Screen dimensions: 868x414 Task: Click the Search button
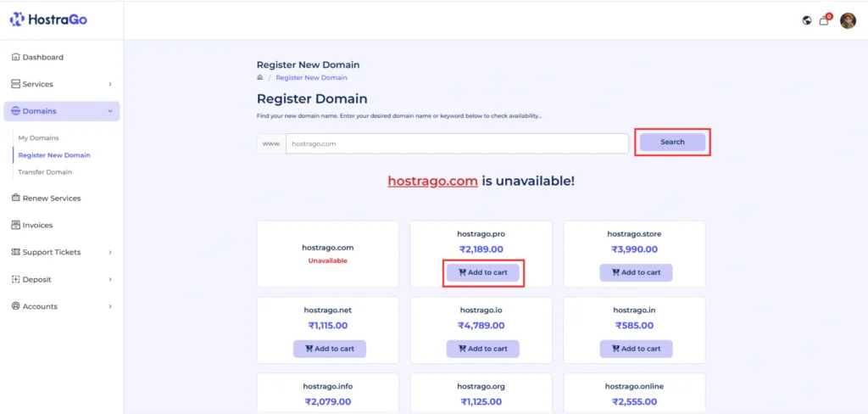[672, 142]
